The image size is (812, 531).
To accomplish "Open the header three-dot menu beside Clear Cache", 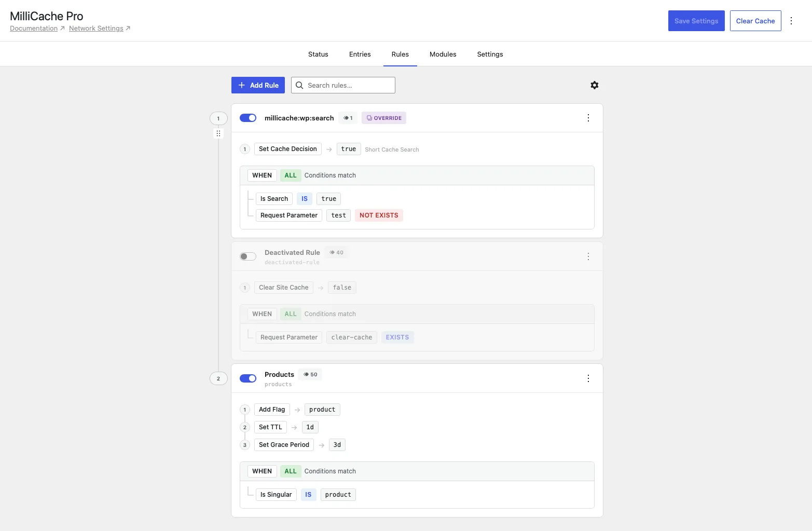I will coord(791,21).
